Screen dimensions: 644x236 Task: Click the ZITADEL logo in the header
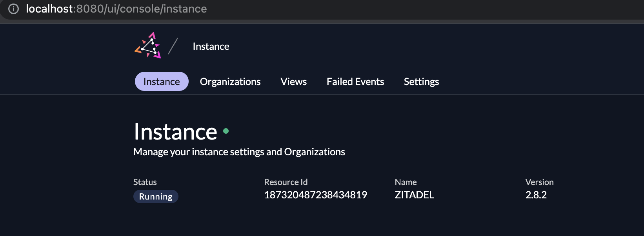(x=147, y=46)
